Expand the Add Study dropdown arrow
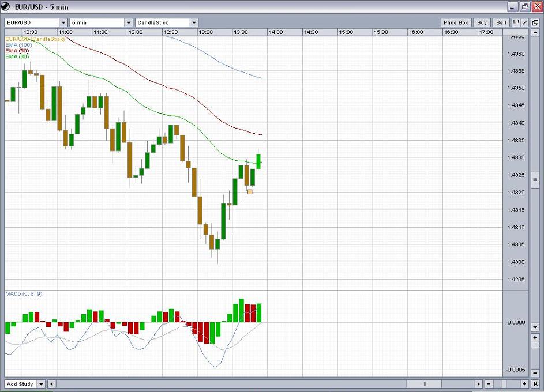The image size is (544, 392). coord(41,383)
